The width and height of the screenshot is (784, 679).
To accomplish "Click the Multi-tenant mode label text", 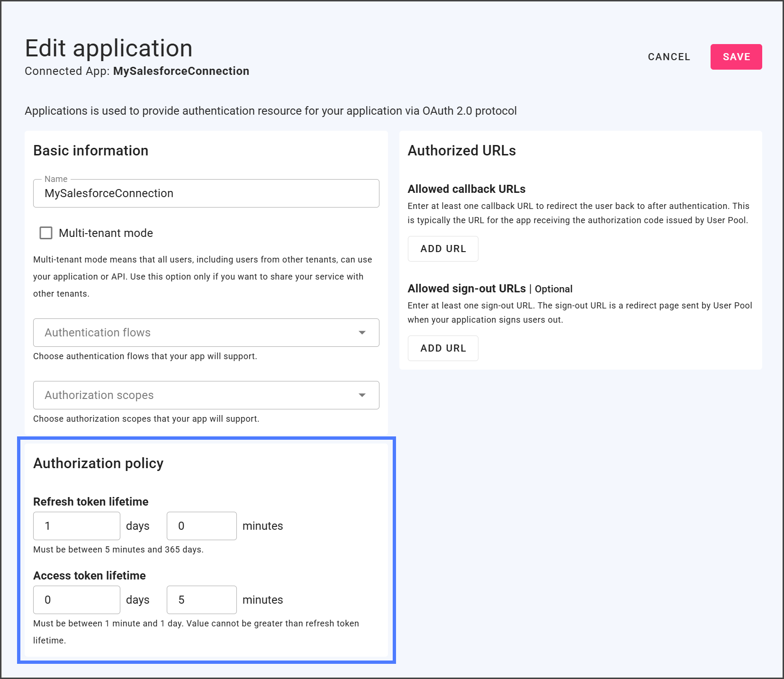I will [x=106, y=233].
